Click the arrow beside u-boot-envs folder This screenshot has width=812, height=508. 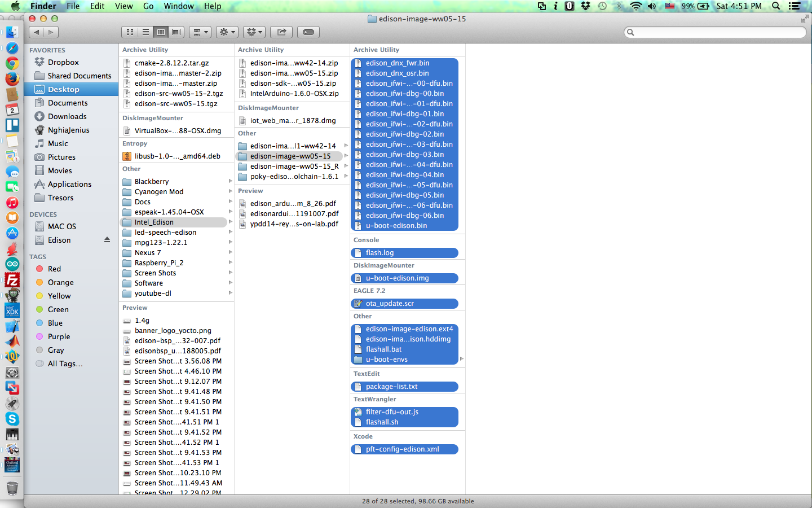[x=461, y=359]
